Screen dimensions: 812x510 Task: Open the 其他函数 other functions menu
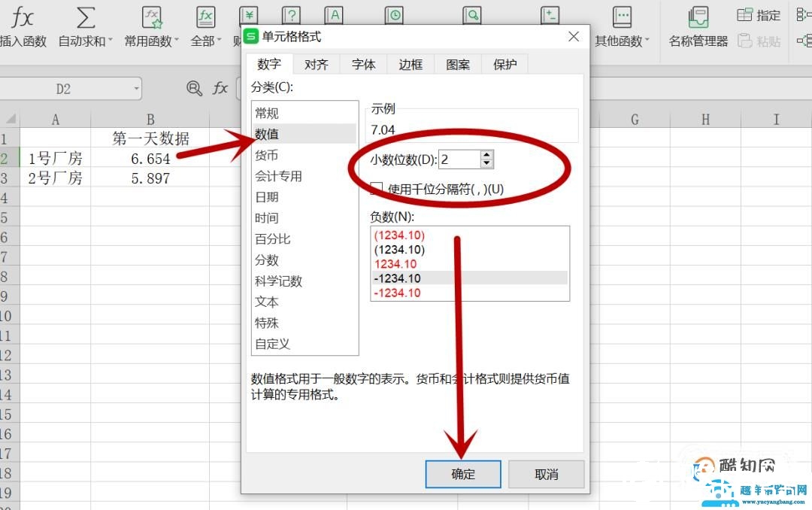(622, 27)
